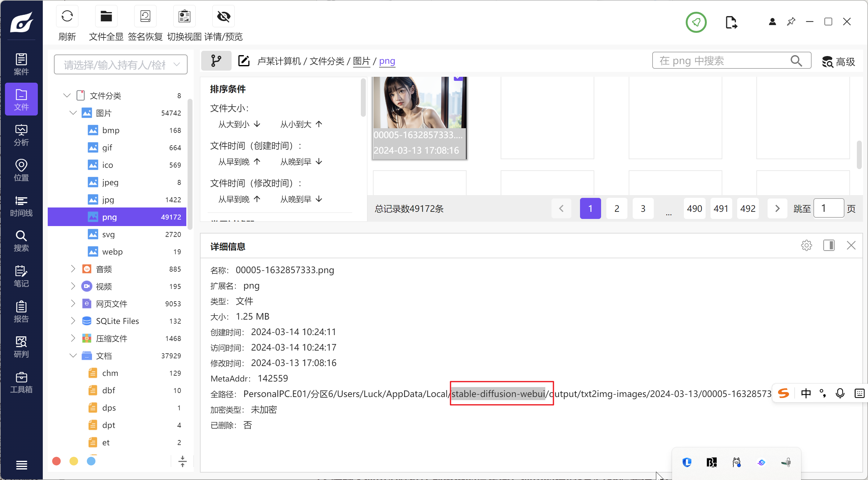Expand the 音频 audio tree node
This screenshot has width=868, height=480.
coord(73,268)
